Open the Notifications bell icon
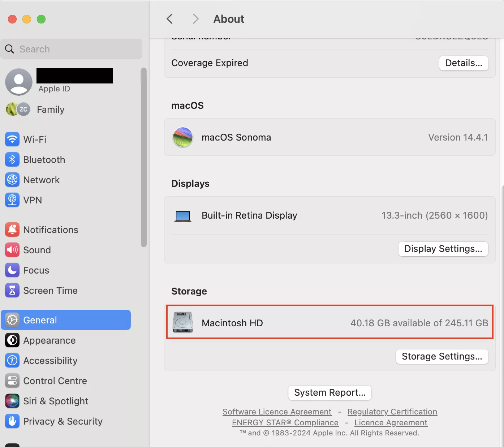This screenshot has height=447, width=504. tap(12, 229)
